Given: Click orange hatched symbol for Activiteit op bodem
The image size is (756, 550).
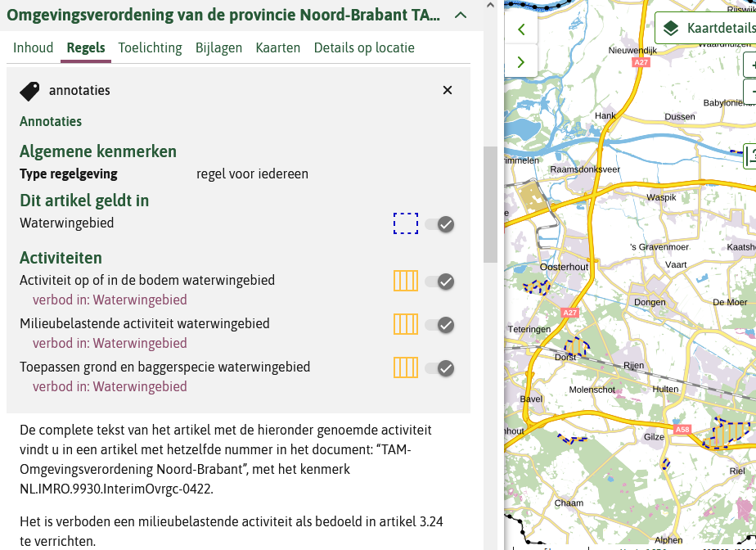Looking at the screenshot, I should pyautogui.click(x=406, y=280).
